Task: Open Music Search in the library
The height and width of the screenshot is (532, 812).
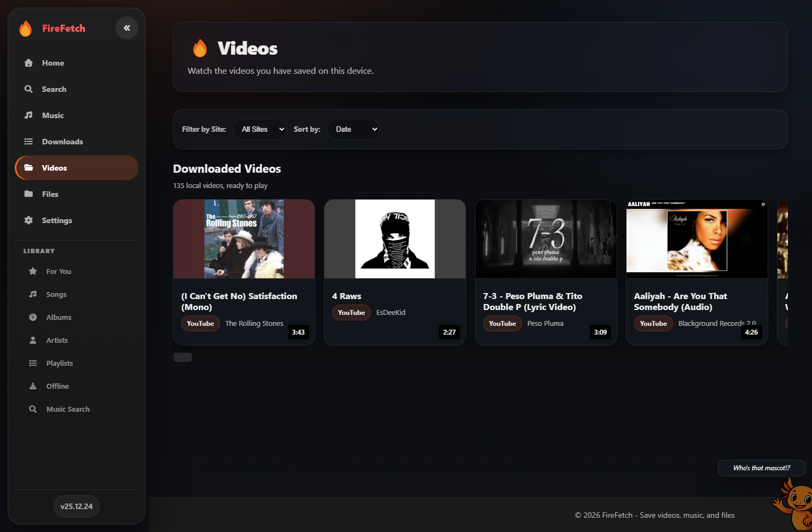Action: tap(77, 409)
